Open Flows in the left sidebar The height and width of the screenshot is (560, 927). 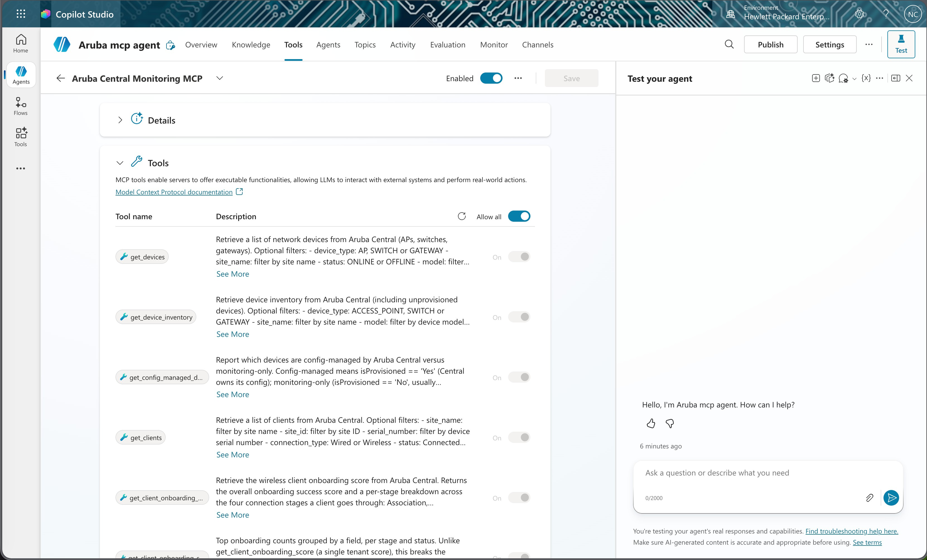[x=21, y=106]
